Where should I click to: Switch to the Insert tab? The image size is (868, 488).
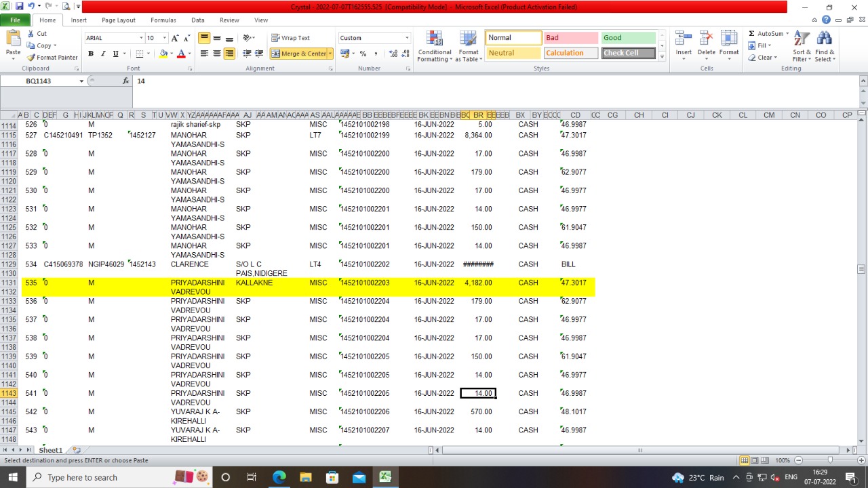click(x=79, y=20)
